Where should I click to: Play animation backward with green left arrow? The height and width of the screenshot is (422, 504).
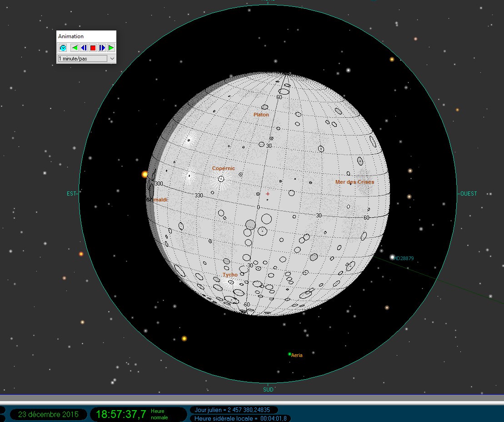(x=75, y=48)
